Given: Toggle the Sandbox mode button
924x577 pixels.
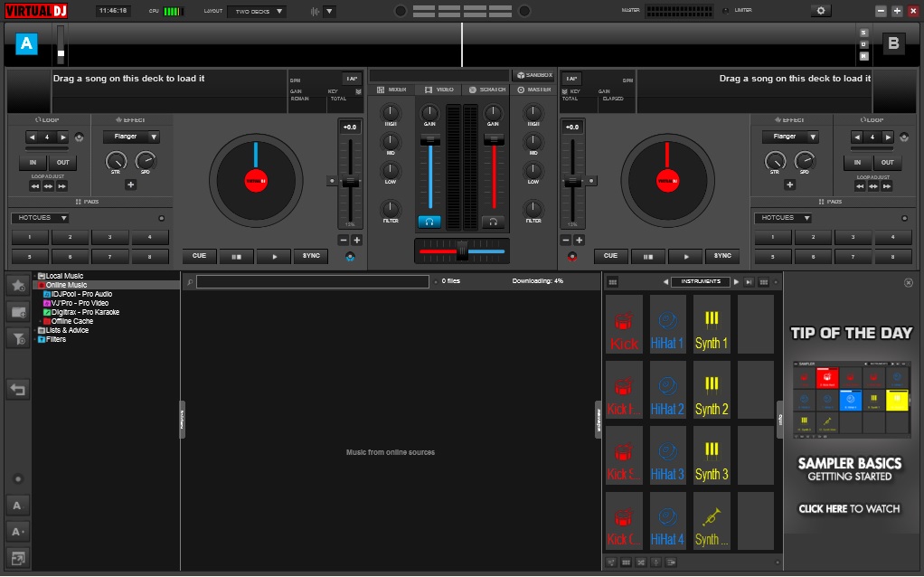Looking at the screenshot, I should point(534,75).
